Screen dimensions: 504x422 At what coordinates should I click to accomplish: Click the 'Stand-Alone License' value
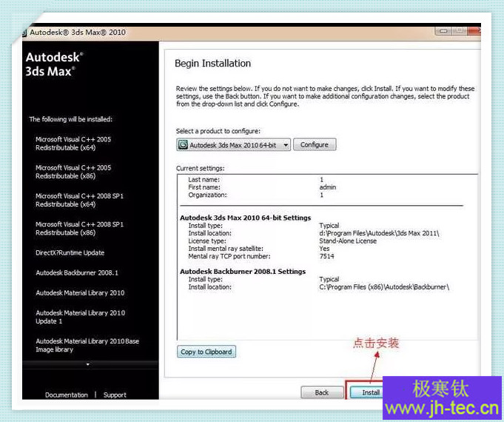[x=348, y=241]
